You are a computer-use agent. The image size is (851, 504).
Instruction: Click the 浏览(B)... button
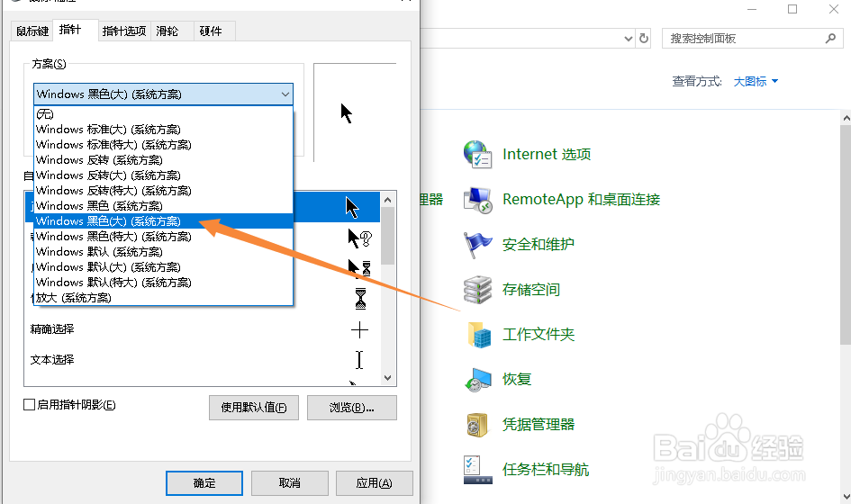point(352,408)
